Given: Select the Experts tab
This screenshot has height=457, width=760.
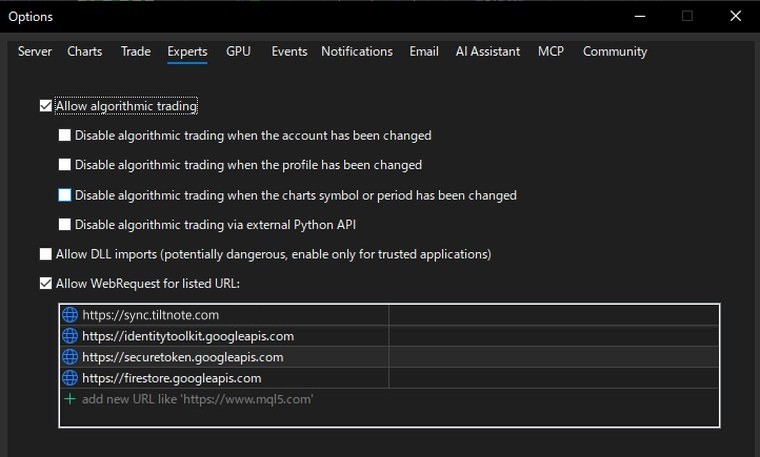Looking at the screenshot, I should coord(187,51).
